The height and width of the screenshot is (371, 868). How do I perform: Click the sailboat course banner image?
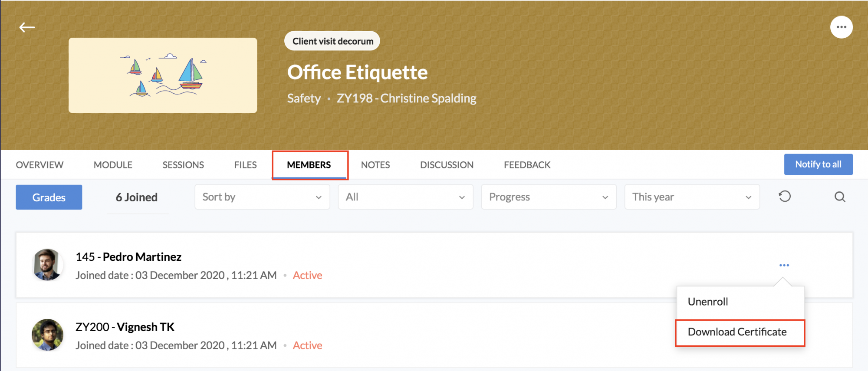[163, 76]
